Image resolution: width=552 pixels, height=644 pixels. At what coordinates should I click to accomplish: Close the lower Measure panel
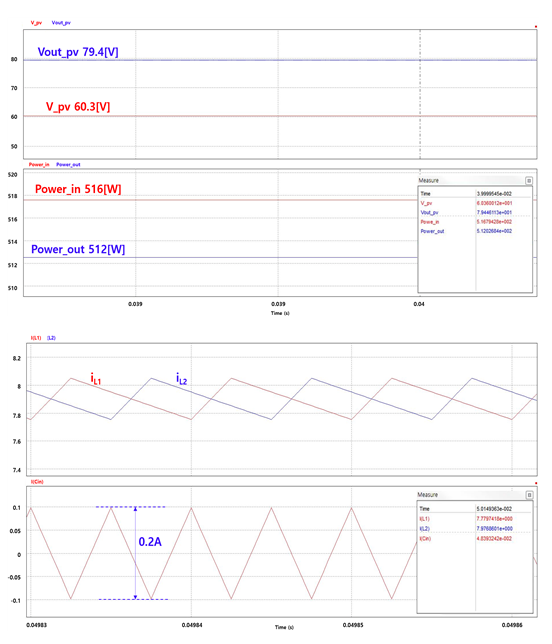tap(529, 495)
